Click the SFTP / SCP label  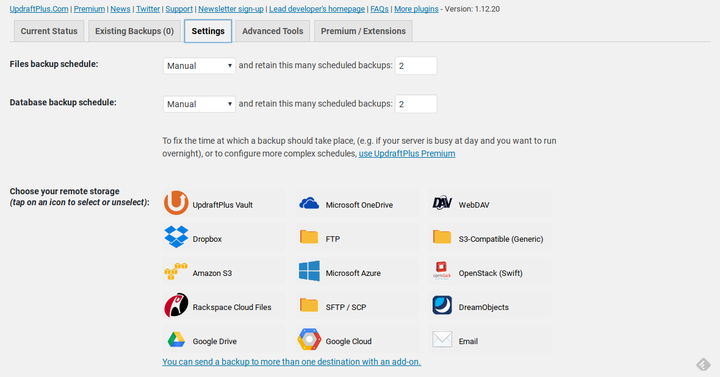[x=346, y=307]
